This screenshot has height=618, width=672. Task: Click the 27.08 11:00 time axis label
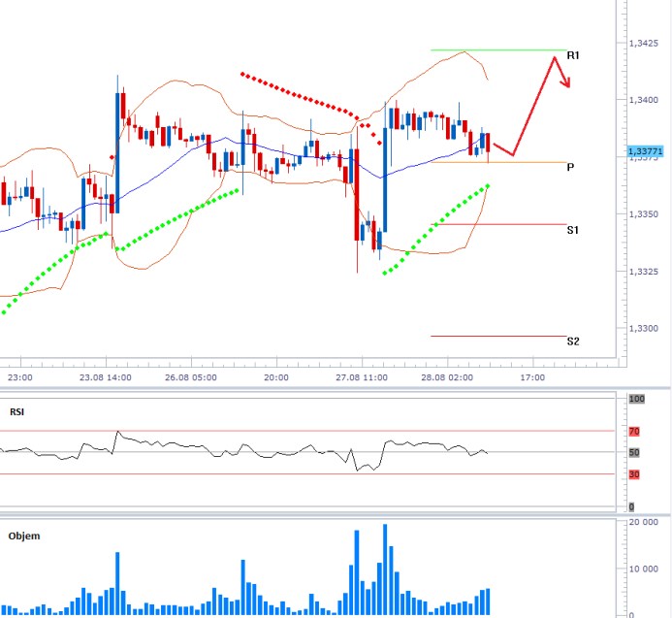pos(362,377)
